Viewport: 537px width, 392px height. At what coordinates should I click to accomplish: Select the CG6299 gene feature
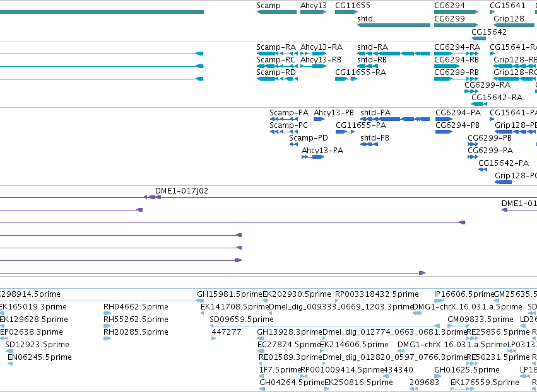click(456, 25)
